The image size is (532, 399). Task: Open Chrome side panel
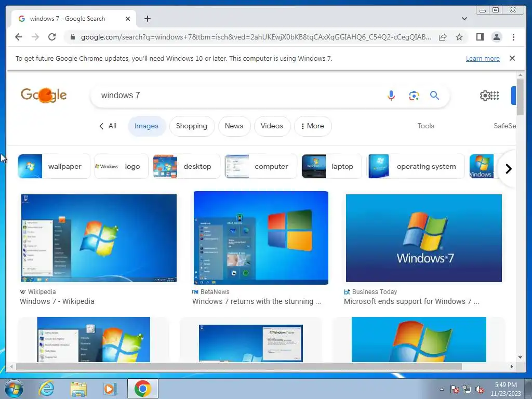coord(480,37)
